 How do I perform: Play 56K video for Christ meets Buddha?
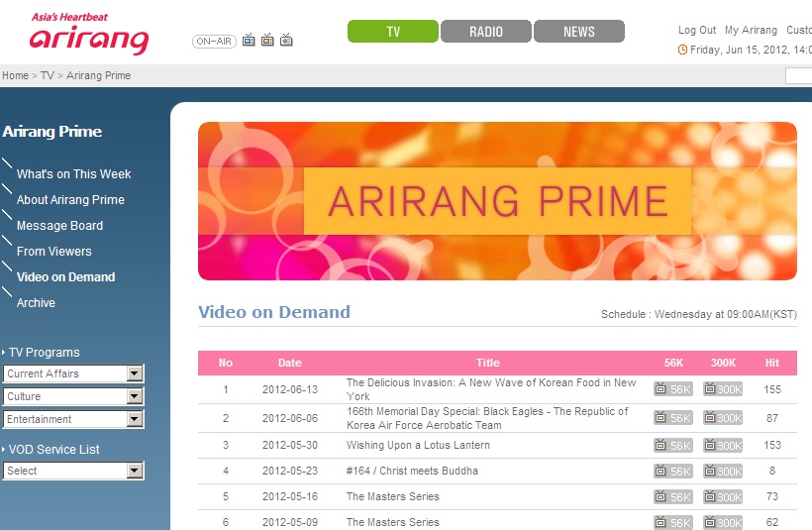tap(672, 471)
